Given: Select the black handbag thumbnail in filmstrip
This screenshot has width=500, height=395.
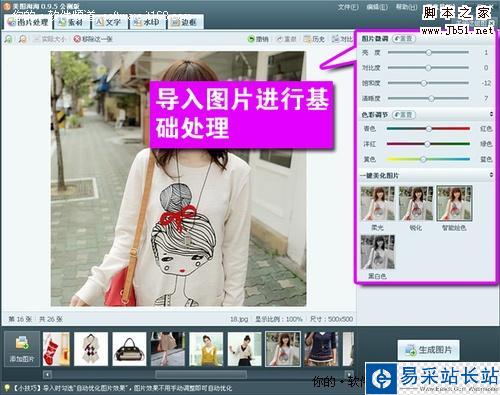Looking at the screenshot, I should click(x=129, y=349).
